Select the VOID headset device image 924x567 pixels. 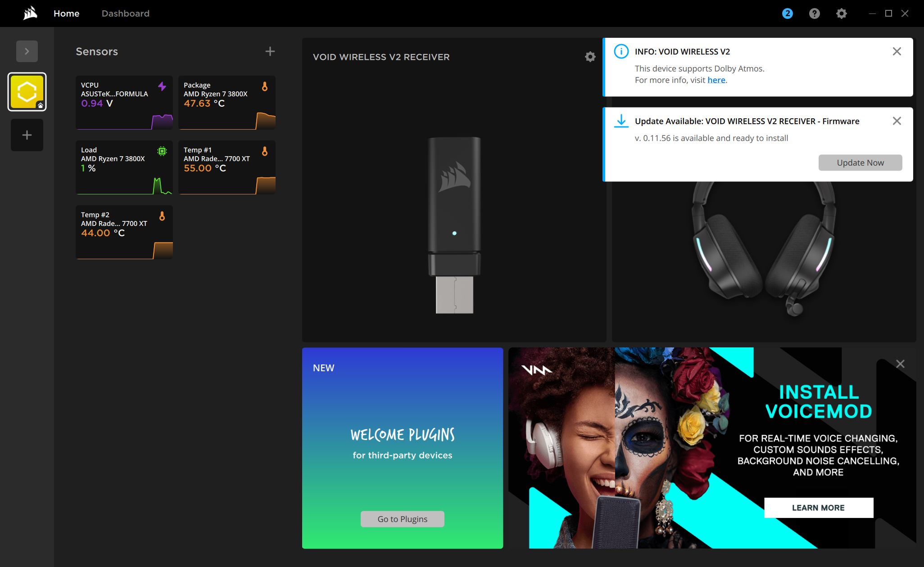pyautogui.click(x=764, y=248)
